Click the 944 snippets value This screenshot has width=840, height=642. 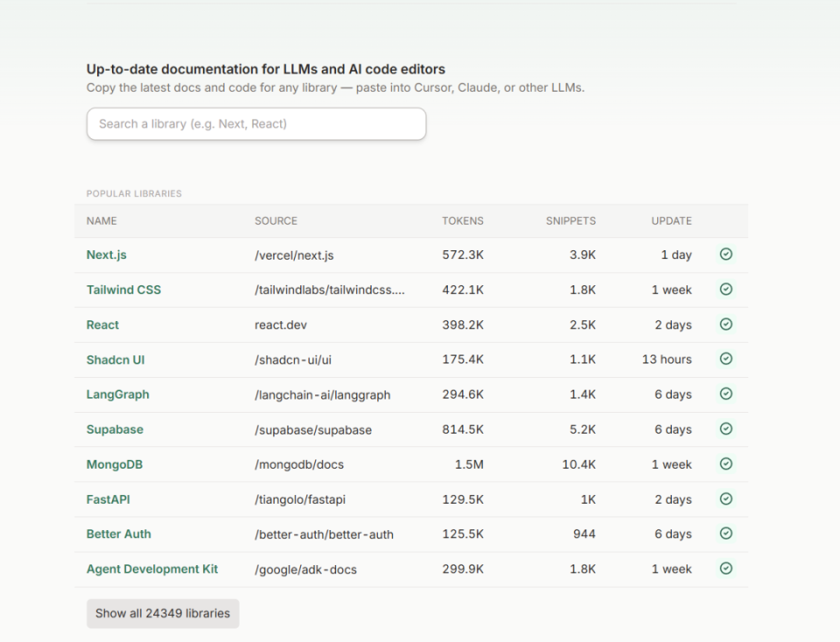(x=584, y=534)
